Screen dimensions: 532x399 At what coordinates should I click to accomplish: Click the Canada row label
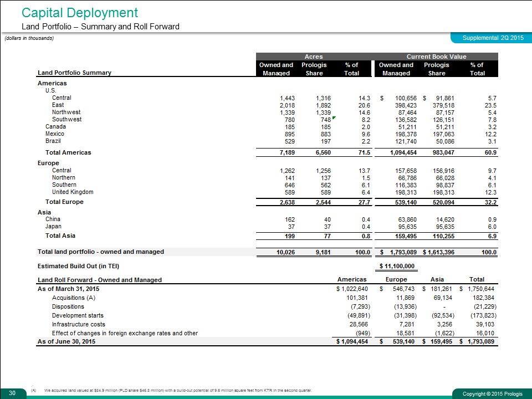coord(55,126)
